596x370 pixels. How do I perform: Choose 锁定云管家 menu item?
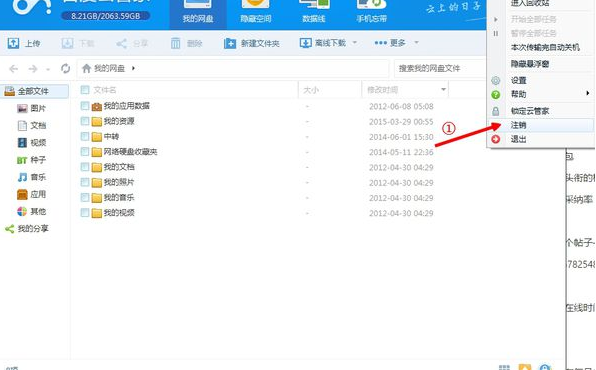(541, 111)
